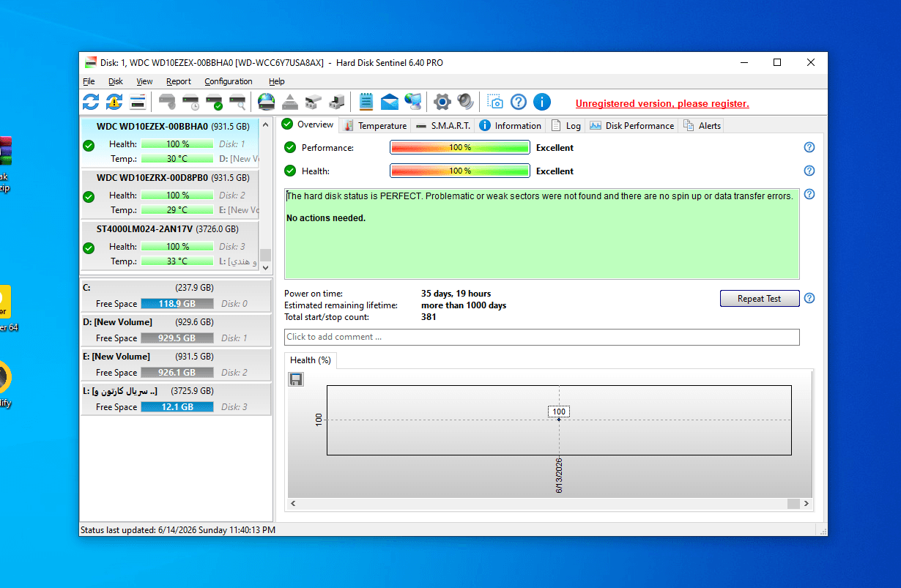Click the refresh icon with yellow warning sign
This screenshot has height=588, width=901.
point(114,102)
